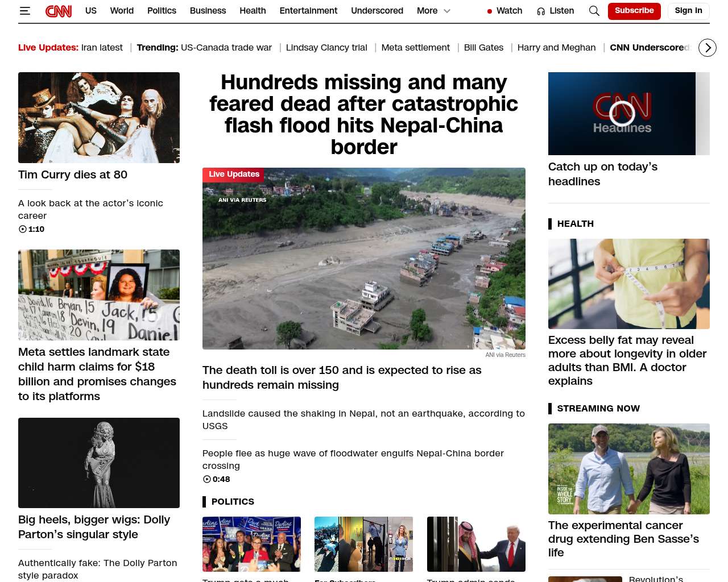
Task: Click the Politics collage thumbnail
Action: 363,544
